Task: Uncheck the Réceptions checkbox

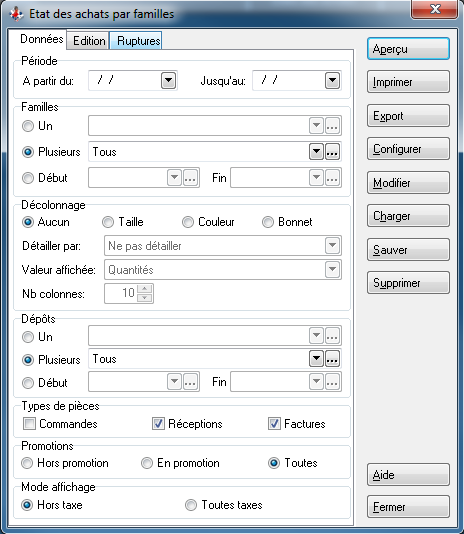Action: 158,424
